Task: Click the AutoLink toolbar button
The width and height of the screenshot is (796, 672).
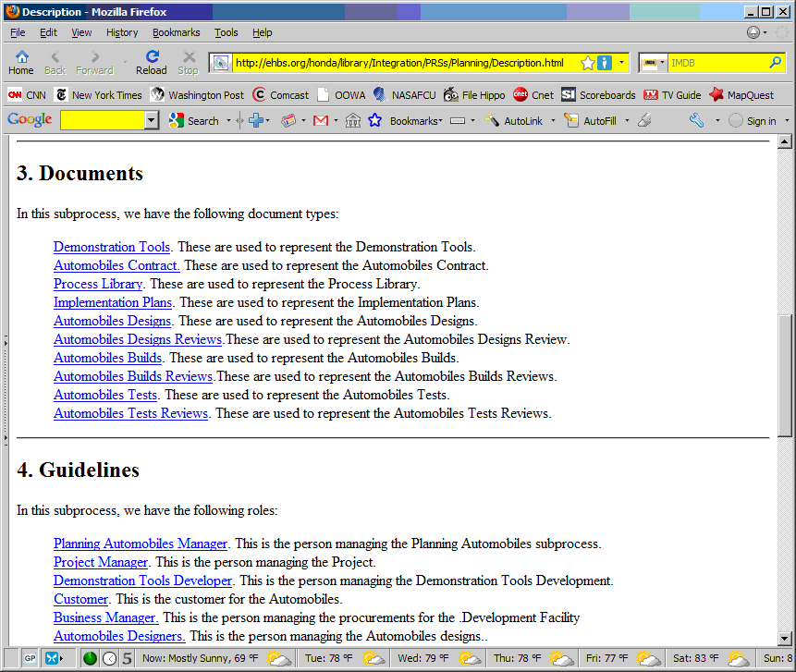Action: point(514,121)
